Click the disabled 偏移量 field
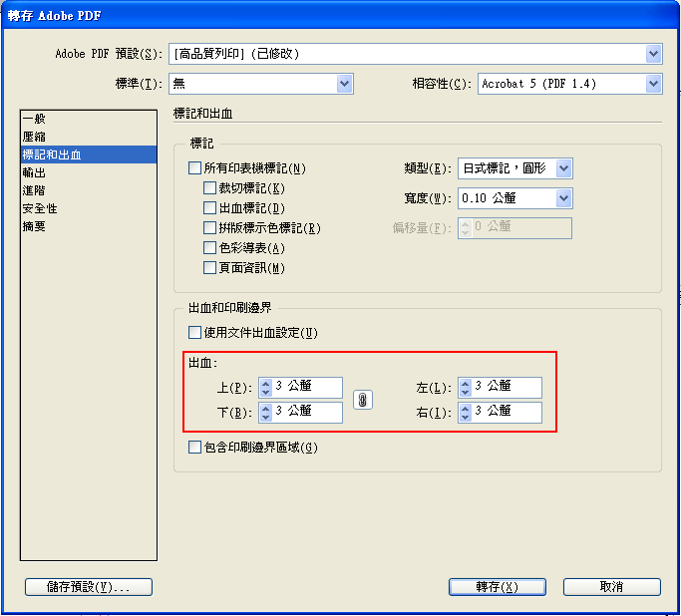The height and width of the screenshot is (616, 681). click(x=515, y=228)
